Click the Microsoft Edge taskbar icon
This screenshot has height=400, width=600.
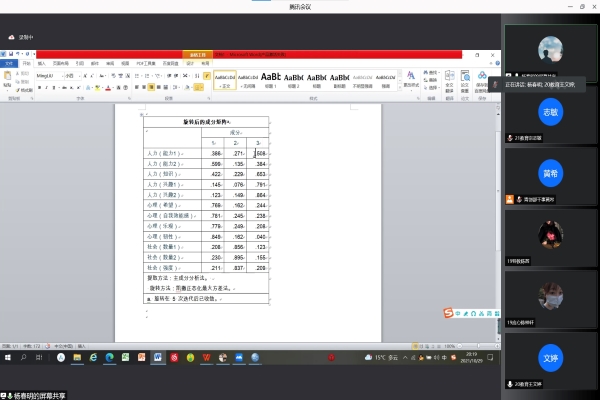[x=93, y=357]
